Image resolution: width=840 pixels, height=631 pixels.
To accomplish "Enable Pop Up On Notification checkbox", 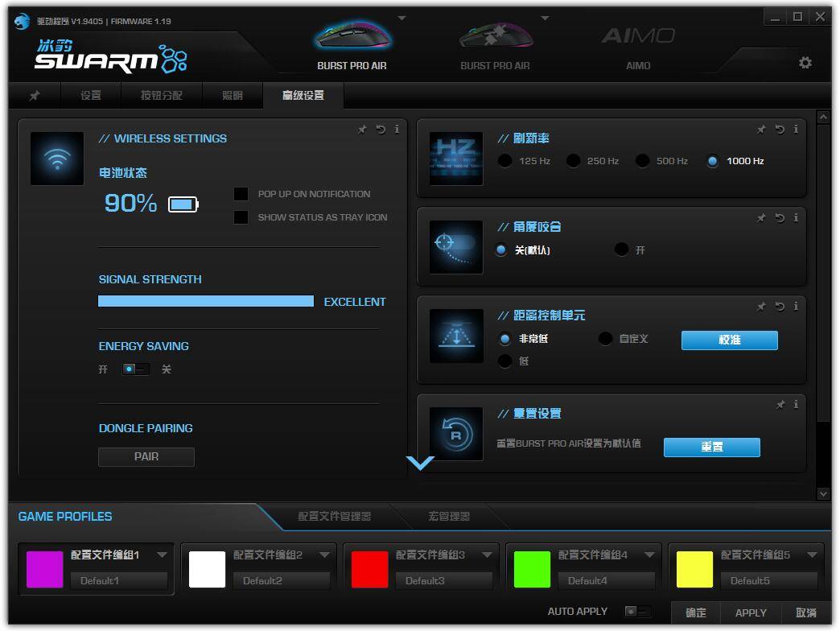I will tap(241, 194).
